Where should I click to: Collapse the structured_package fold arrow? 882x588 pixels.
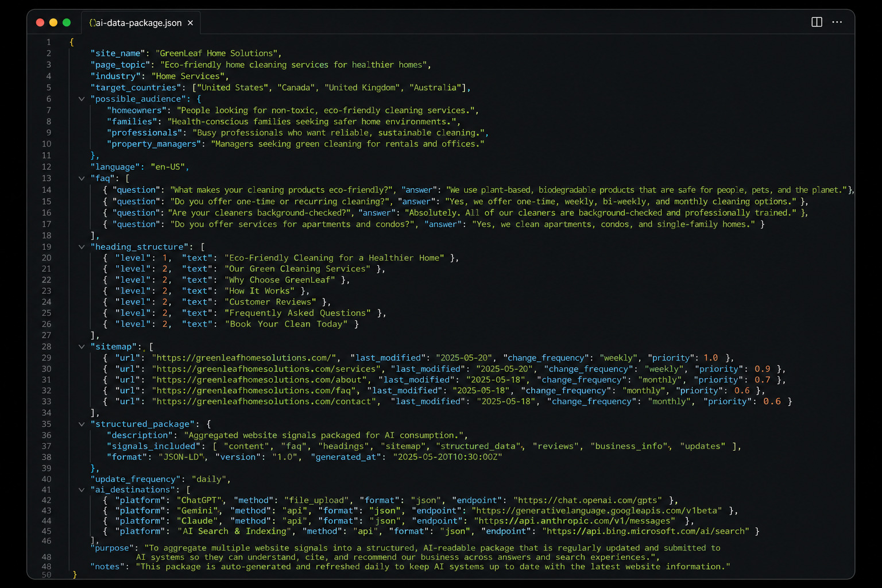coord(82,424)
